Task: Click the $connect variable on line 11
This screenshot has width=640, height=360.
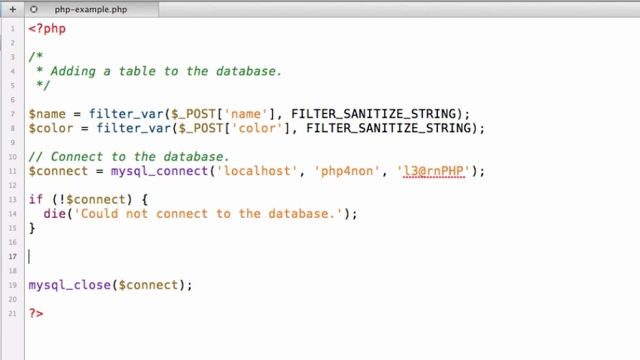Action: (x=58, y=171)
